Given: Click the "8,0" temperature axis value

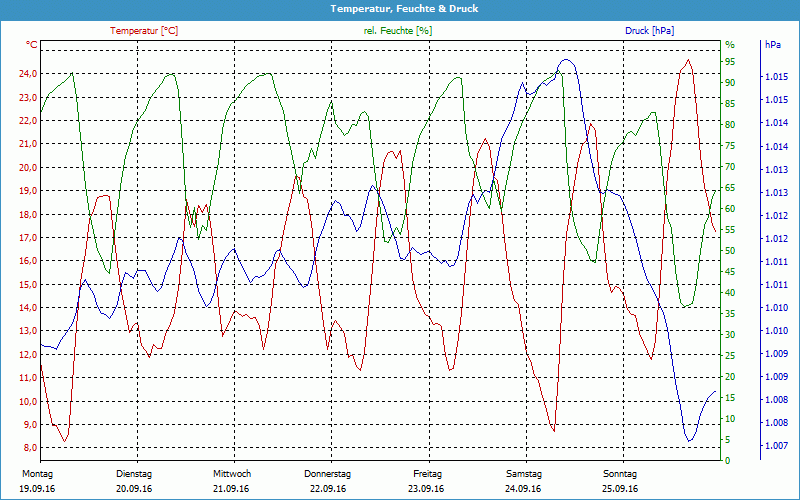Looking at the screenshot, I should pos(30,448).
